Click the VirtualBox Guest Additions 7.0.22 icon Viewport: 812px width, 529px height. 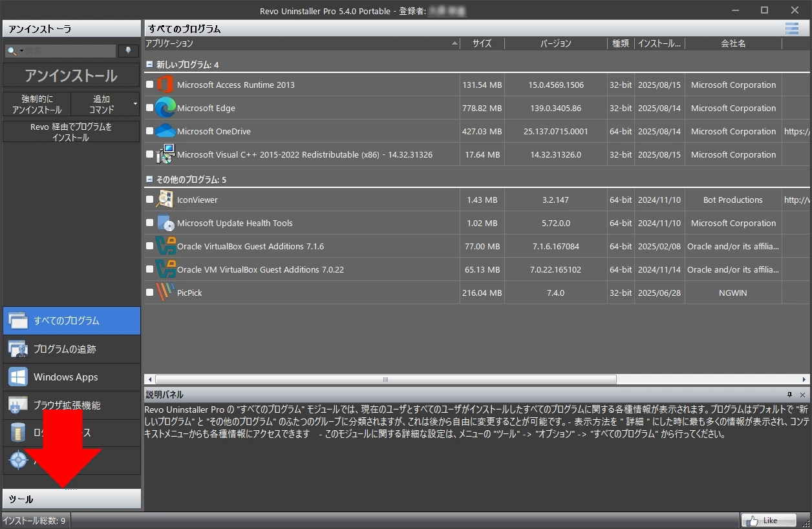tap(166, 269)
